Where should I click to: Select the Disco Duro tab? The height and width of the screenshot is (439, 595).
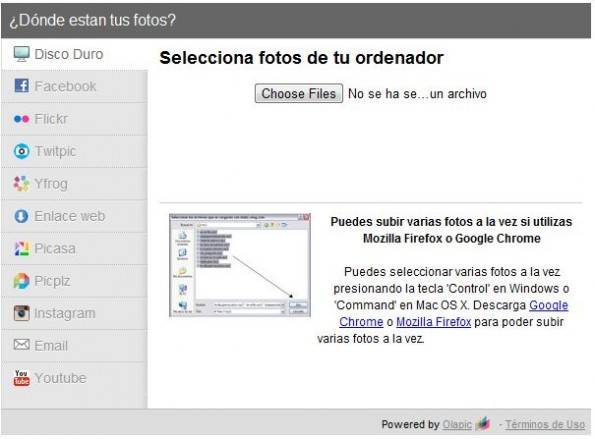[x=74, y=54]
